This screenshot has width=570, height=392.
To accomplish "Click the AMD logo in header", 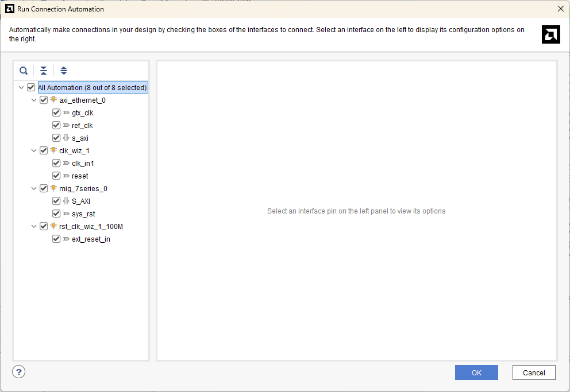I will click(550, 34).
